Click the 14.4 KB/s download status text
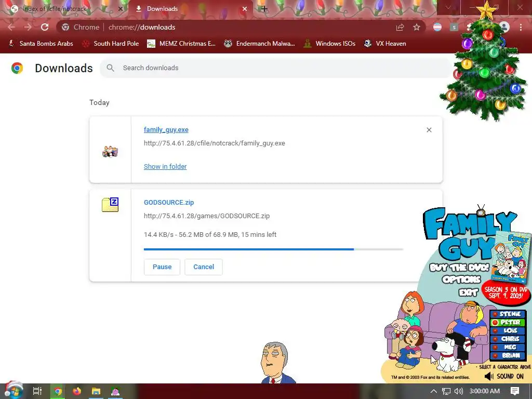Viewport: 532px width, 399px height. coord(210,235)
